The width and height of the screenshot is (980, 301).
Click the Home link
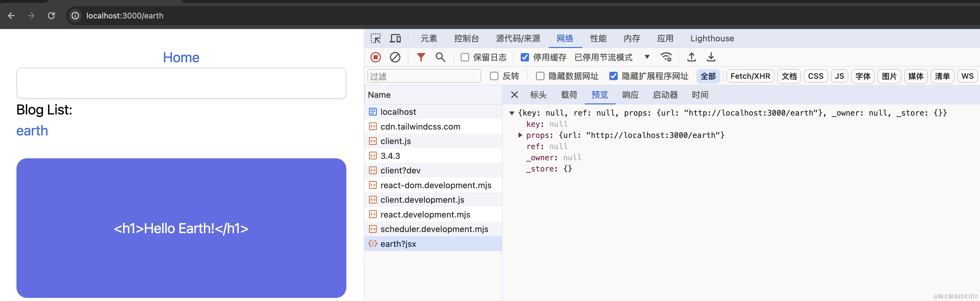pyautogui.click(x=181, y=58)
